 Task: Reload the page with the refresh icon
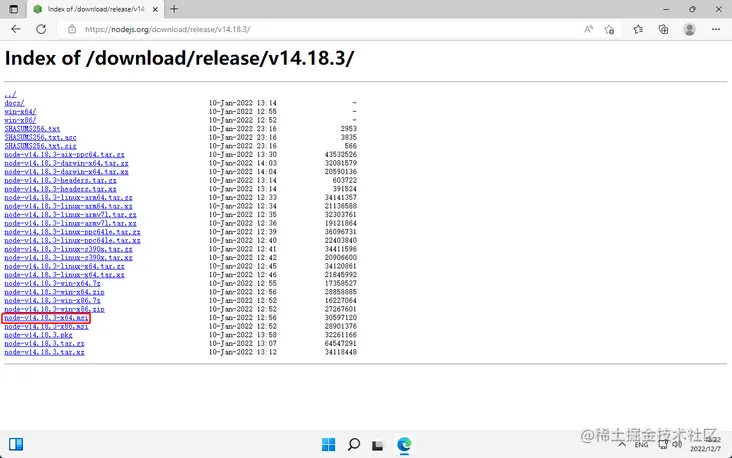click(x=41, y=29)
